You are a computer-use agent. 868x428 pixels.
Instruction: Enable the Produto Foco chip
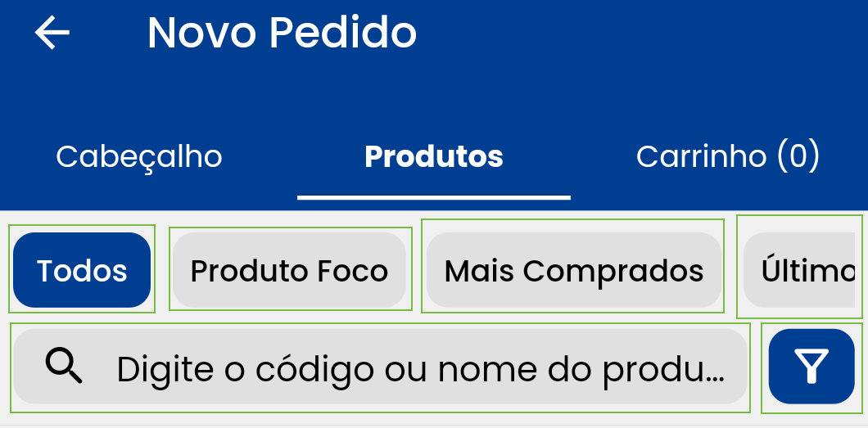click(289, 270)
